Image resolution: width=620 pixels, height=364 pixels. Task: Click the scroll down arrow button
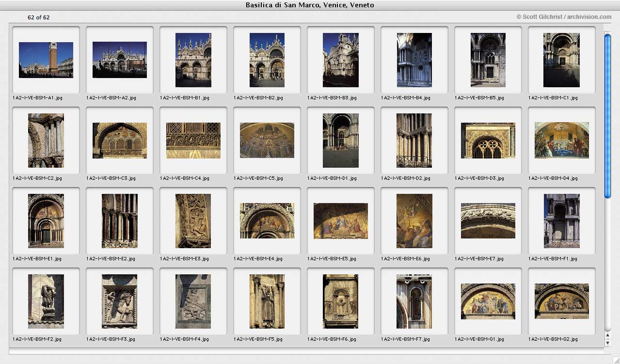click(608, 343)
